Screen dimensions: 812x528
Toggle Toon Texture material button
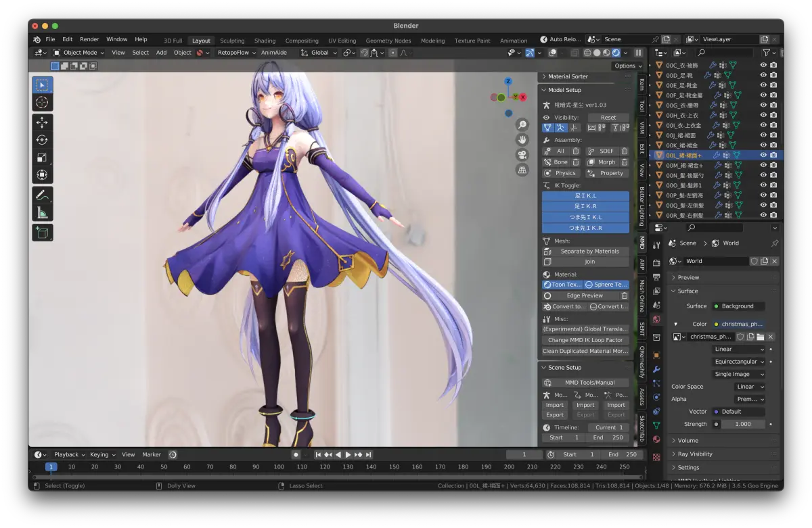[562, 285]
